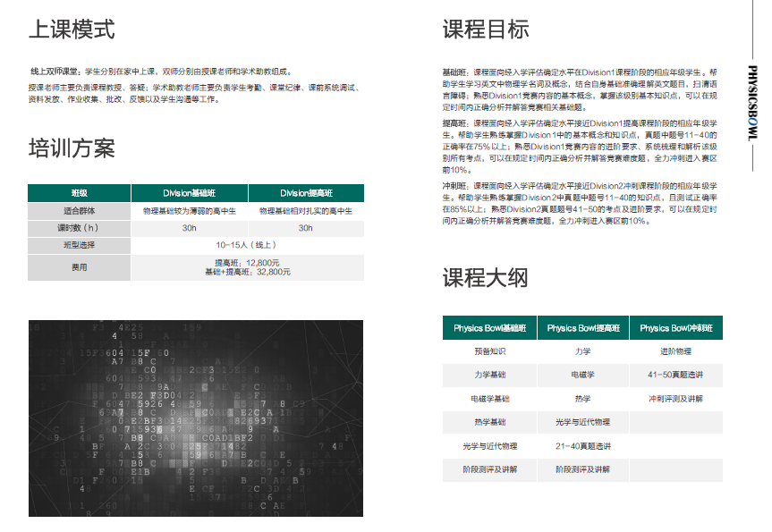The height and width of the screenshot is (532, 772).
Task: Select the 提高班 course goal paragraph
Action: point(580,147)
